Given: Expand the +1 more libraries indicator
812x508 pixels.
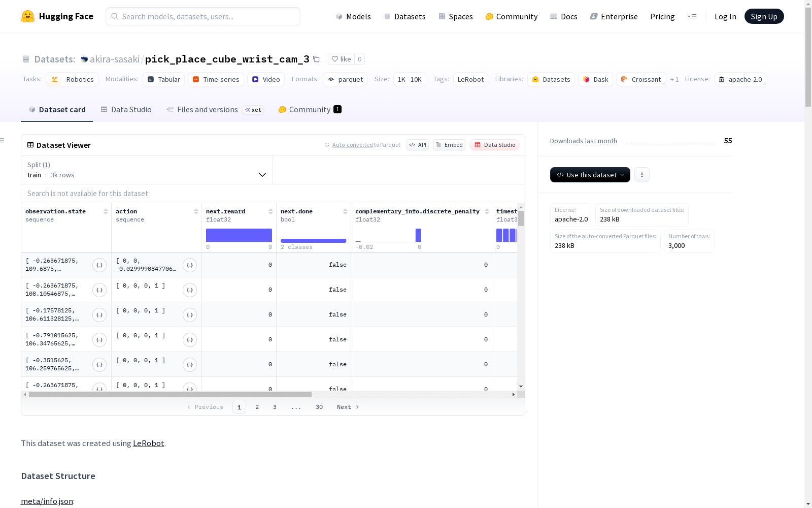Looking at the screenshot, I should pos(674,79).
